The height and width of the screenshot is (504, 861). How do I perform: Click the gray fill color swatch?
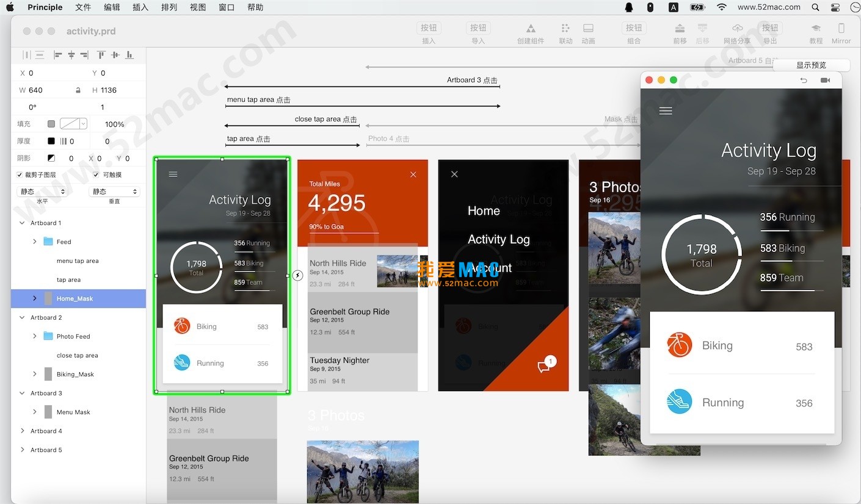51,124
